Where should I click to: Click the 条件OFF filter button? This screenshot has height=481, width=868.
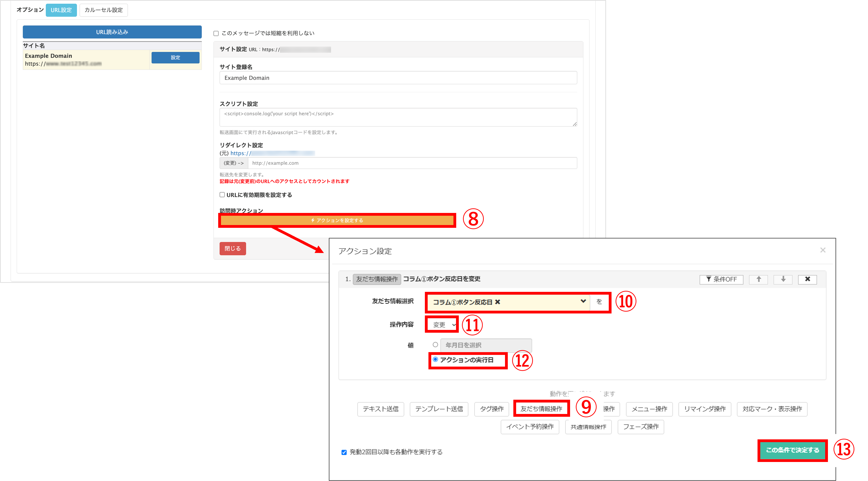pos(721,279)
